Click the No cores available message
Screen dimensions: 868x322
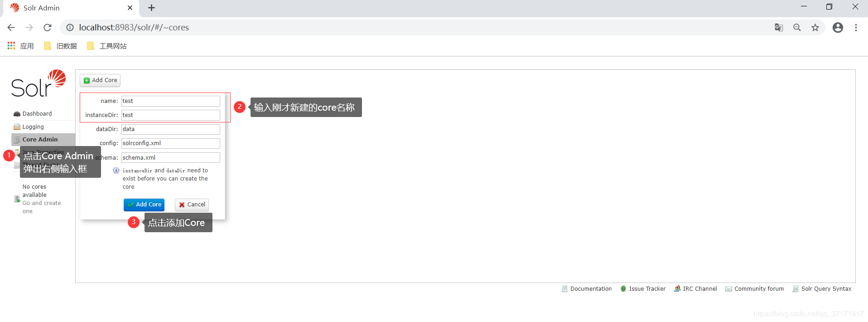click(34, 191)
